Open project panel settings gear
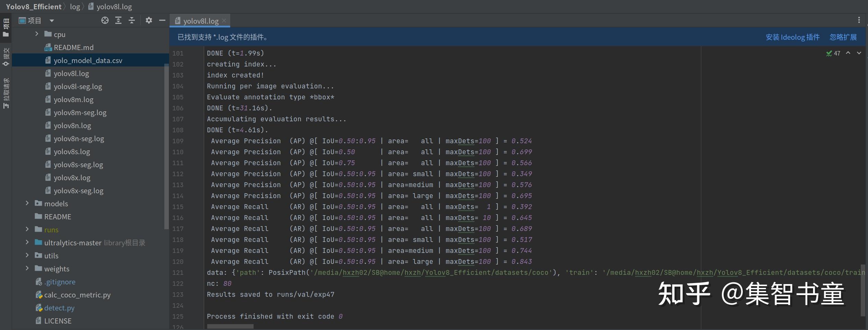 pos(149,21)
